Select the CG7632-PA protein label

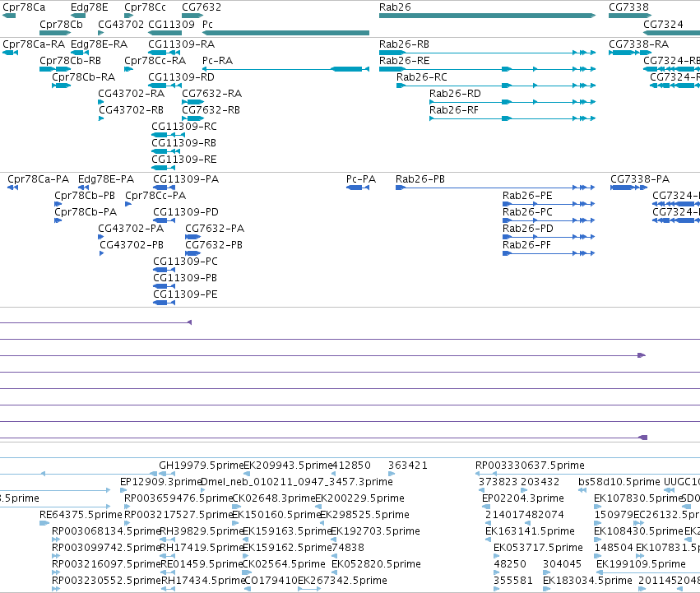point(215,229)
